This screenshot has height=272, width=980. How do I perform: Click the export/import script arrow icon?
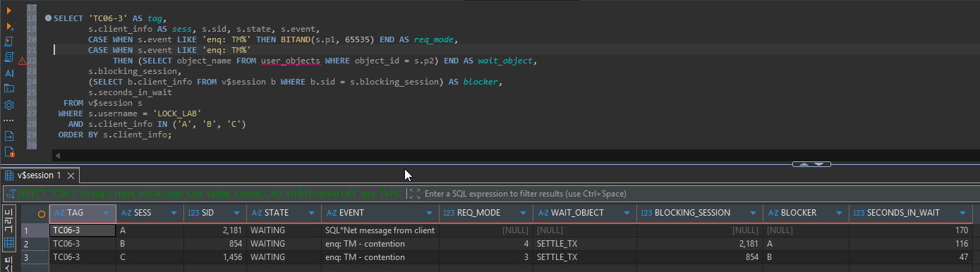coord(9,135)
